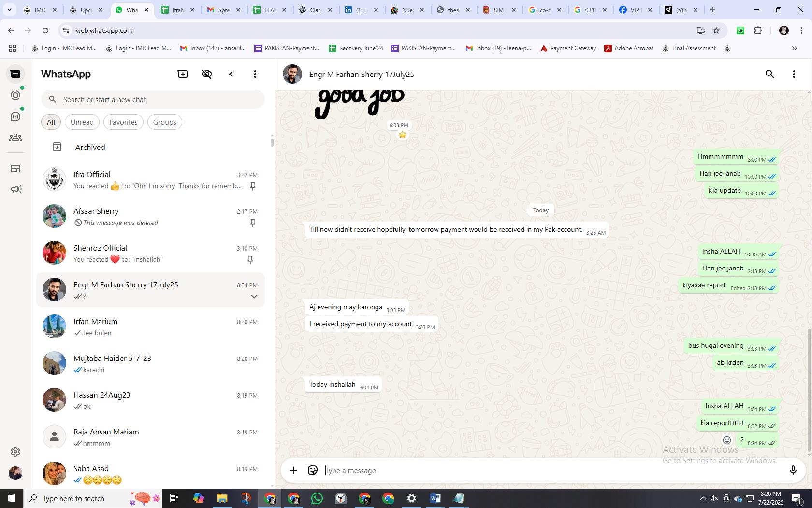Open the Mujtaba Haider 5-7-23 chat
812x508 pixels.
pos(151,363)
